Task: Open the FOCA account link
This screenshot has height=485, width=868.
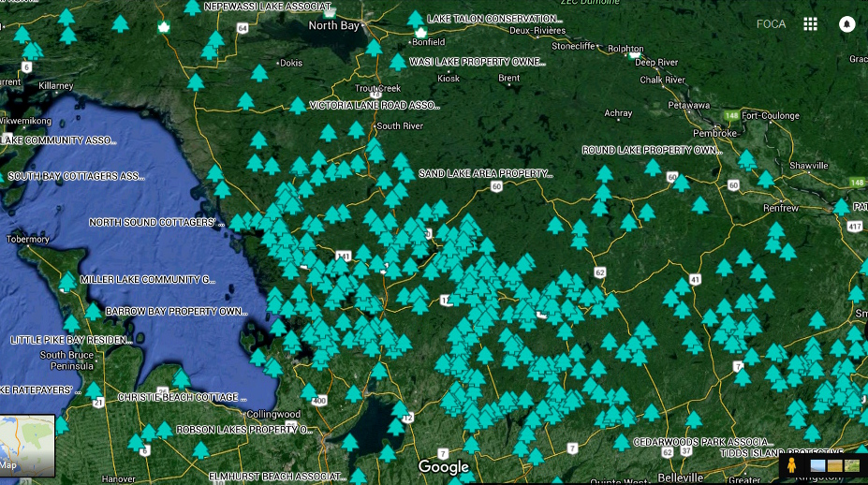Action: click(771, 24)
